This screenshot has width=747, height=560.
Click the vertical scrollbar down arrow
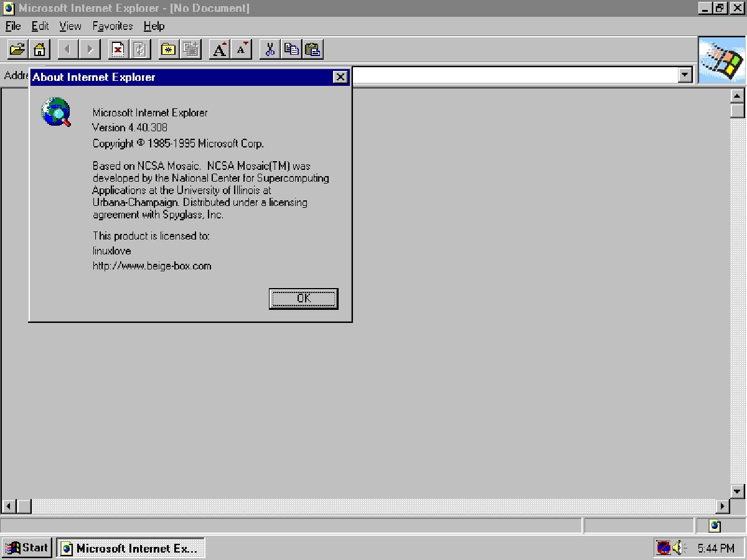738,491
